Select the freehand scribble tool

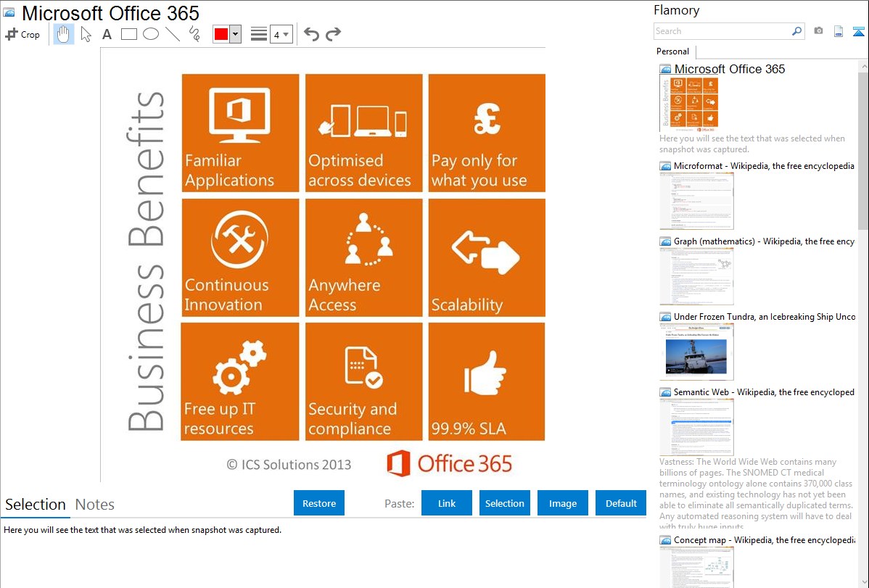click(194, 34)
